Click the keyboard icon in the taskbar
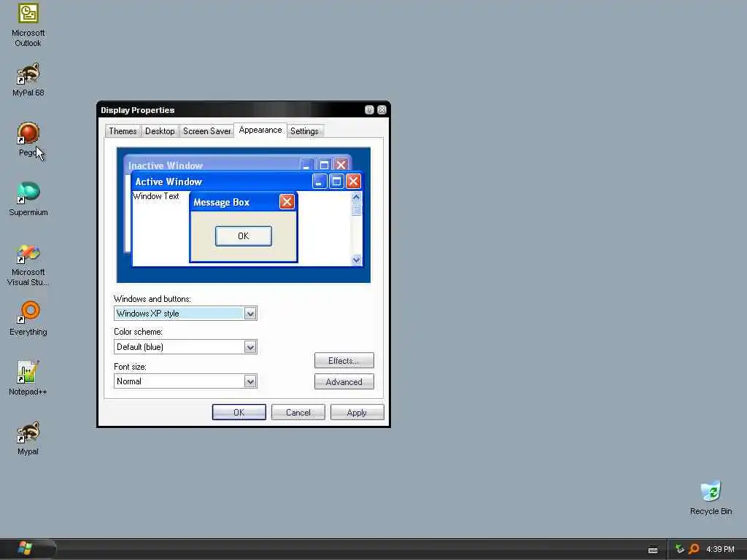 click(x=653, y=550)
